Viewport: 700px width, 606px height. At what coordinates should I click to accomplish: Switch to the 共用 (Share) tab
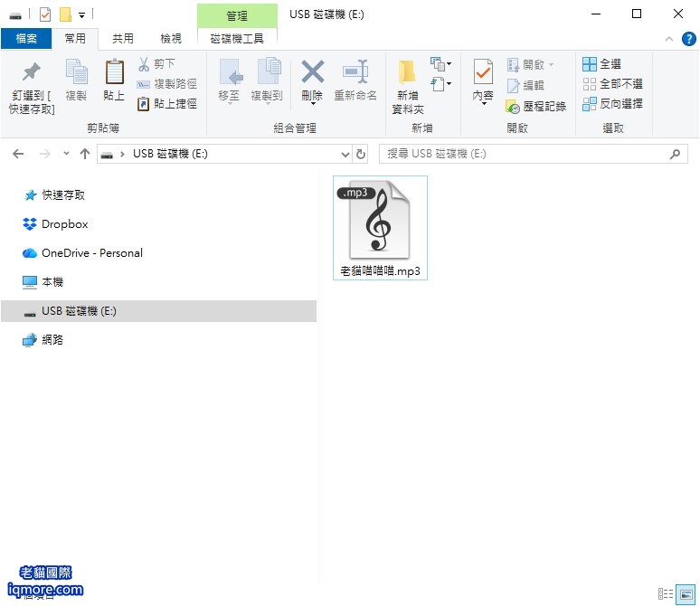click(123, 39)
